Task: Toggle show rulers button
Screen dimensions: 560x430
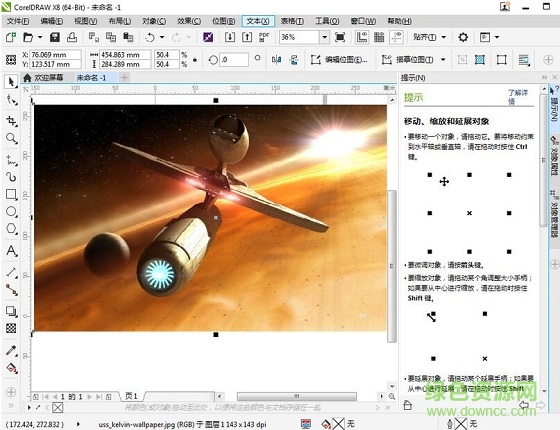Action: point(362,37)
